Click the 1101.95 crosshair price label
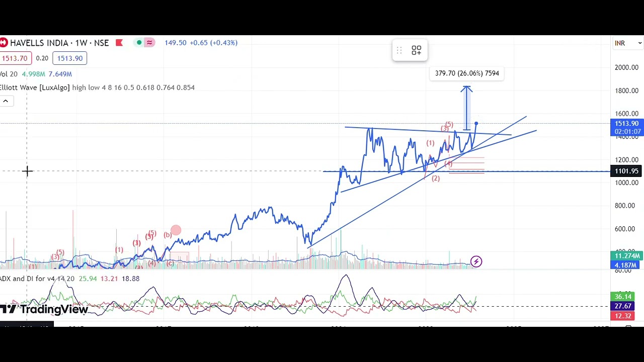Image resolution: width=644 pixels, height=362 pixels. click(626, 171)
